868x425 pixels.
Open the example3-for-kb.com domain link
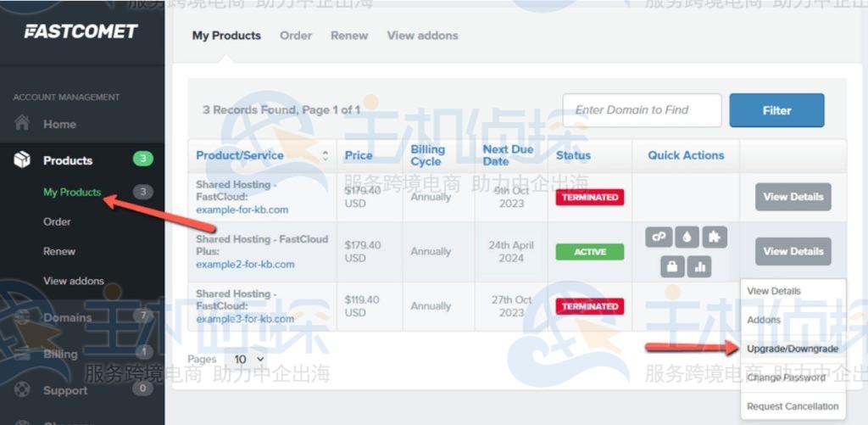coord(245,319)
